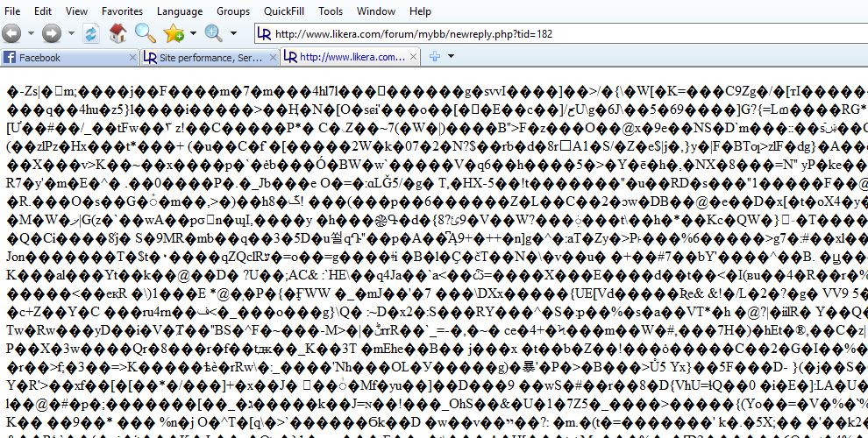Open the Groups menu
868x438 pixels.
point(233,11)
